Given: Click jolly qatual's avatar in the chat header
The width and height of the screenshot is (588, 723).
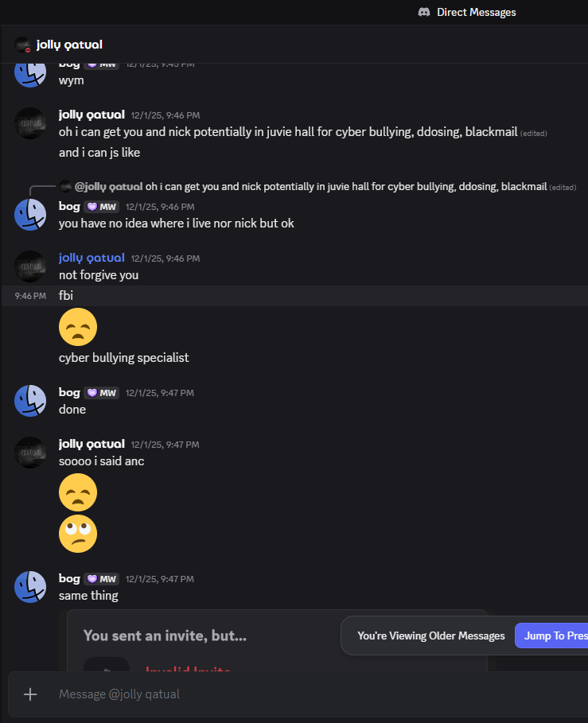Looking at the screenshot, I should coord(23,45).
